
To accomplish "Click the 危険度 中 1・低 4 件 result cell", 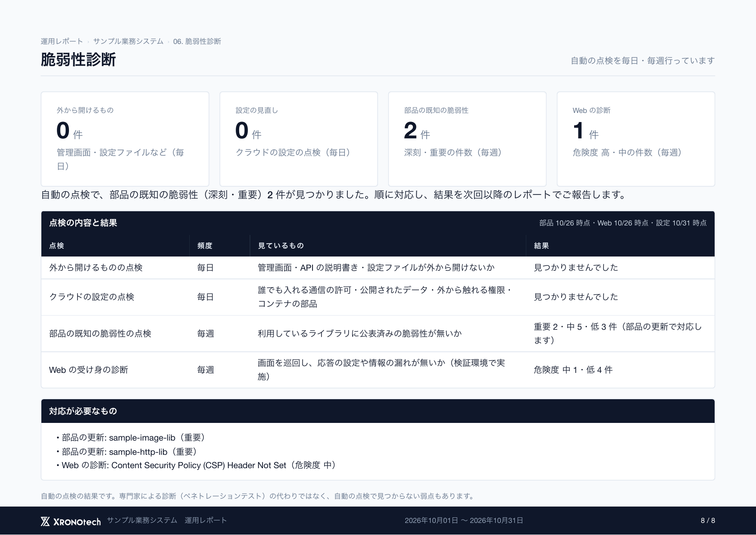I will [573, 370].
